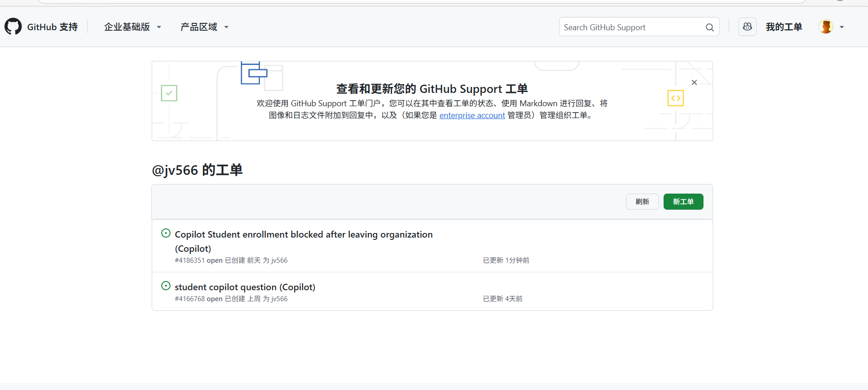Go to 我的工单 page
Screen dimensions: 868x390
click(784, 27)
